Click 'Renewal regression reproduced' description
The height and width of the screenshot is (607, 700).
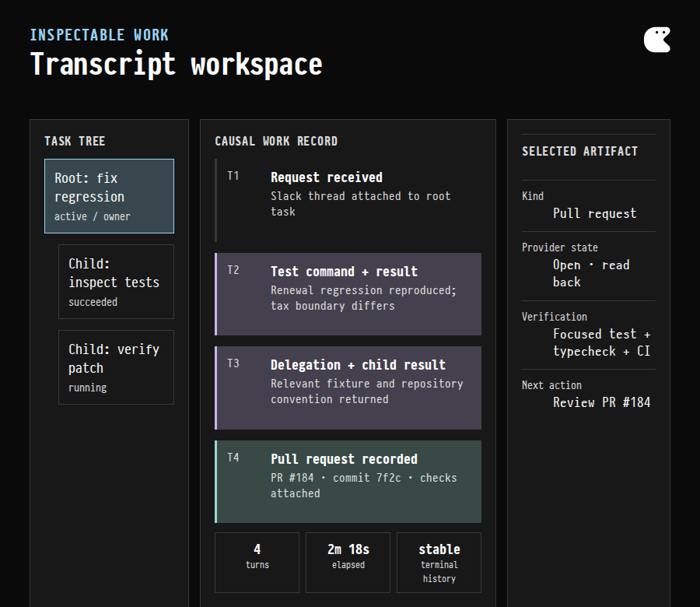363,298
